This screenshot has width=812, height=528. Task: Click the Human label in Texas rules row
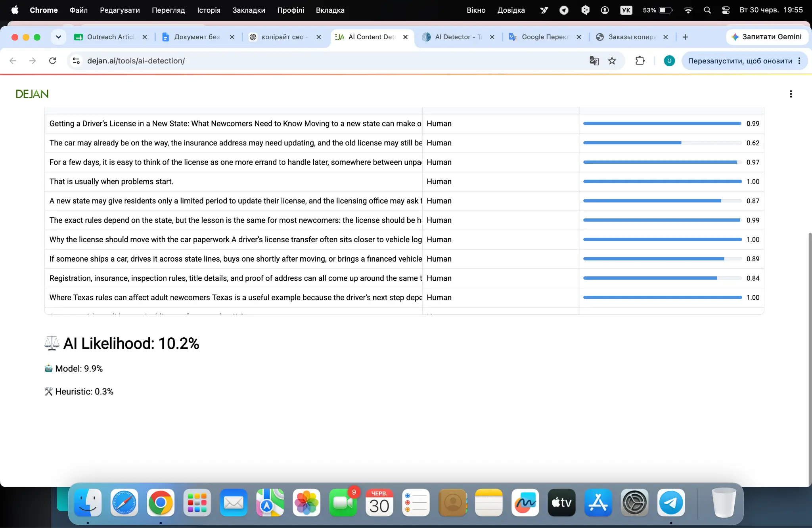pos(439,298)
